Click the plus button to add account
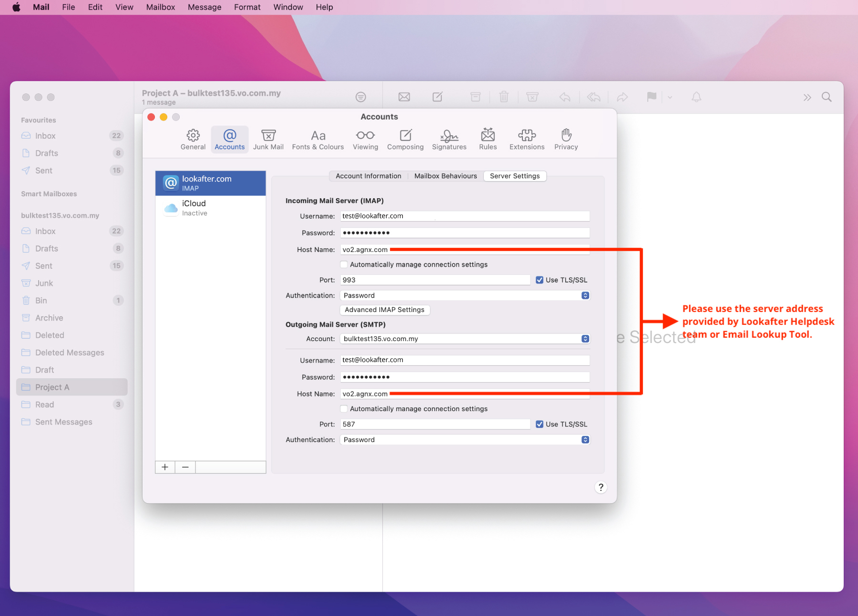The width and height of the screenshot is (858, 616). (x=165, y=467)
